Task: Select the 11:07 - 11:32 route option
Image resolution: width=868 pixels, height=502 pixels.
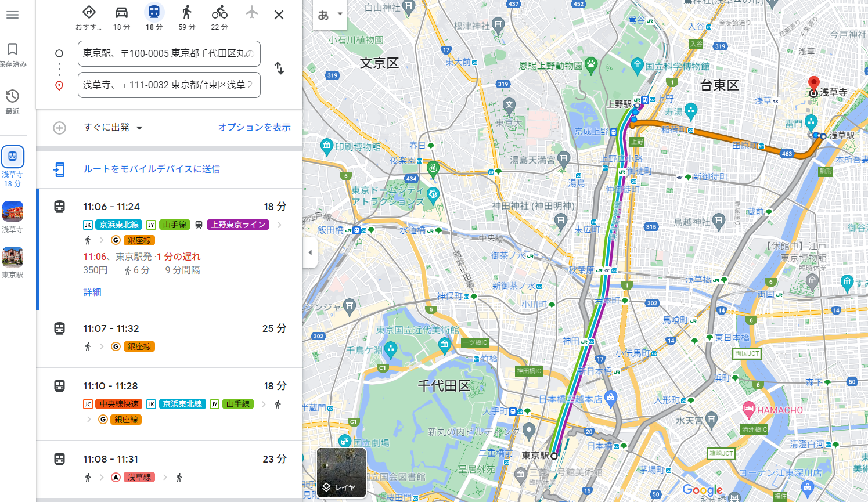Action: coord(170,339)
